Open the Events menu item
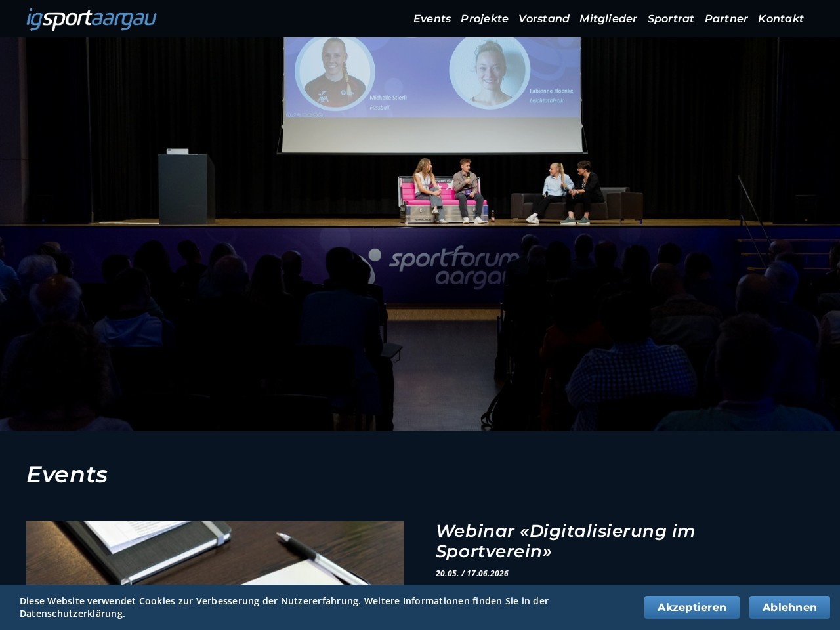The height and width of the screenshot is (630, 840). [432, 19]
